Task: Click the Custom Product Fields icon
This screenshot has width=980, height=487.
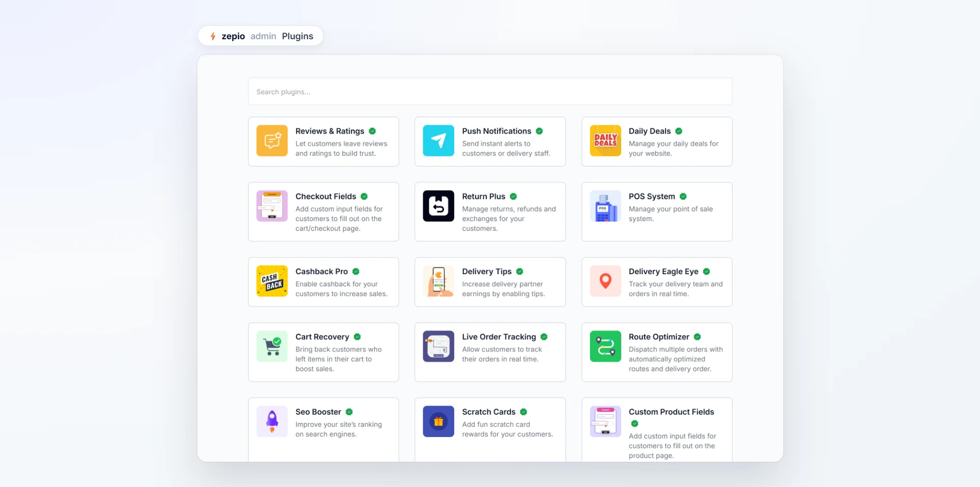Action: (x=605, y=421)
